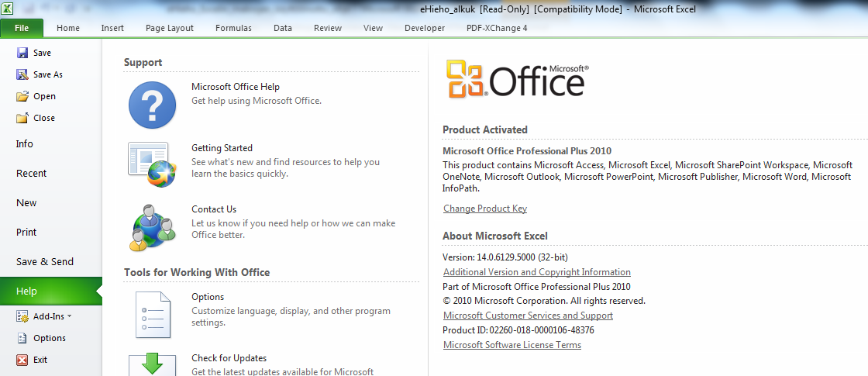
Task: Click the Version 14.0.6129.5000 text
Action: [x=505, y=257]
